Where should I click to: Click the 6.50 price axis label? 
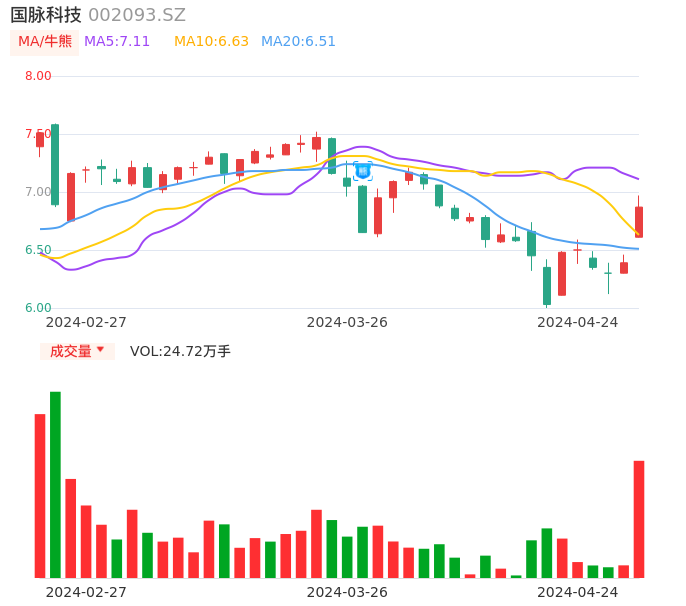tap(38, 250)
